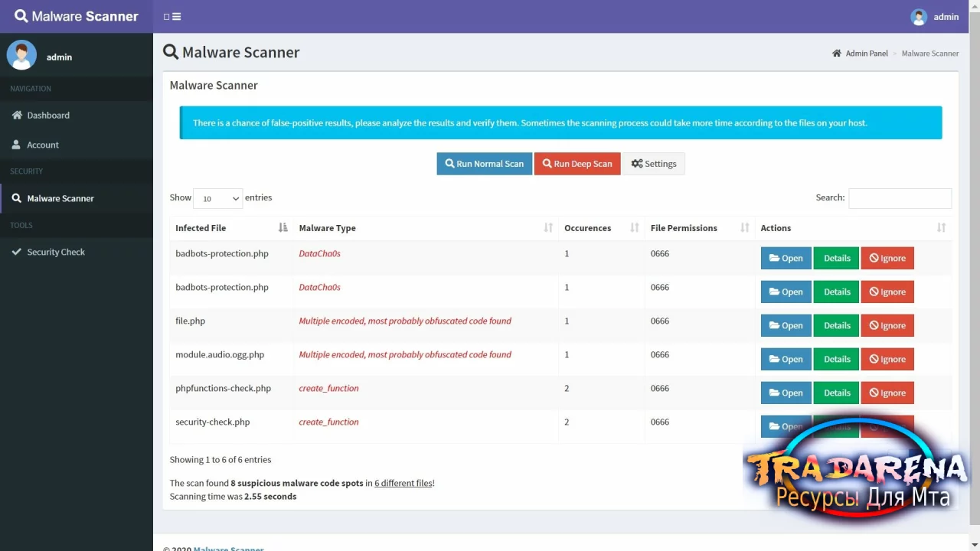This screenshot has height=551, width=980.
Task: Click the Security Check checkmark icon
Action: pyautogui.click(x=17, y=252)
